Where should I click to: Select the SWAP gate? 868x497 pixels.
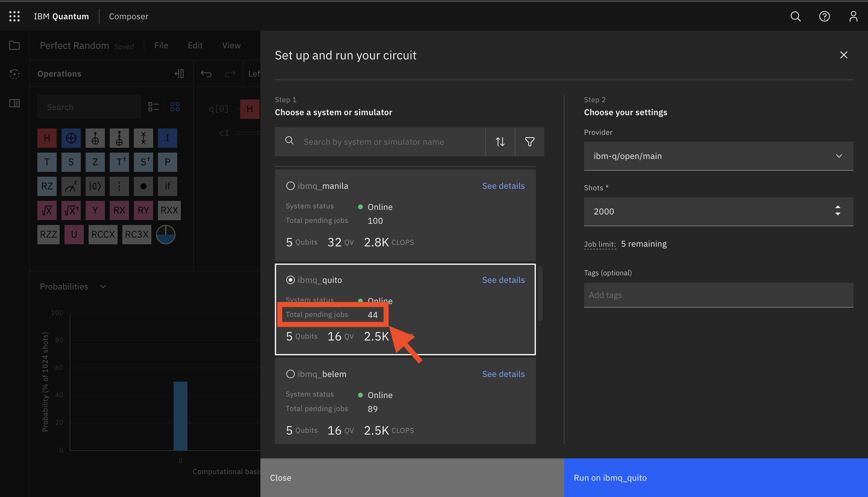pos(143,138)
